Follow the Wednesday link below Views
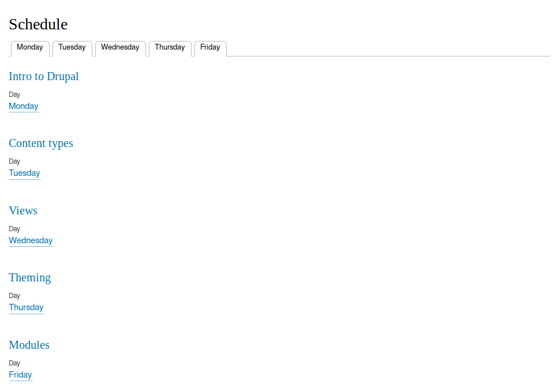This screenshot has width=558, height=392. coord(31,241)
